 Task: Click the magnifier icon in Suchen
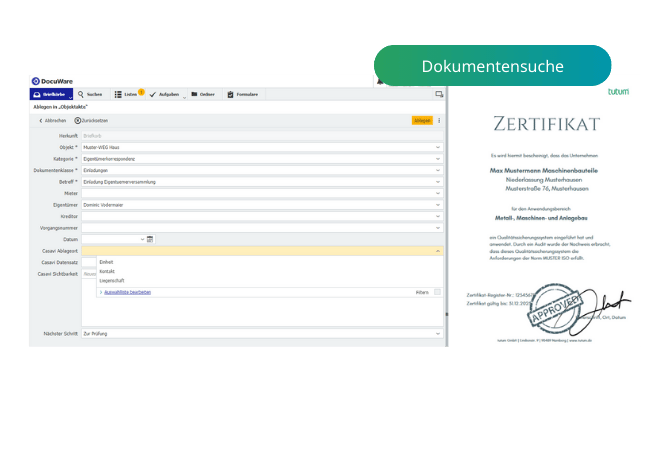coord(81,94)
